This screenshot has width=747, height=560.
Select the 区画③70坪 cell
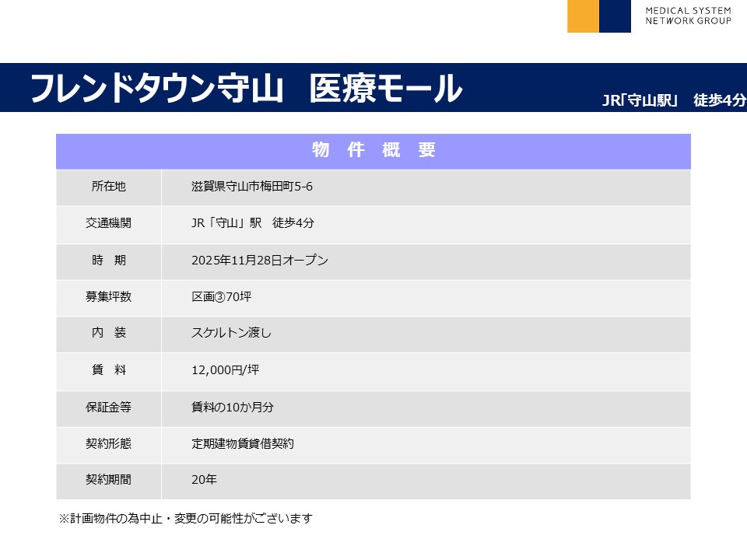[221, 297]
